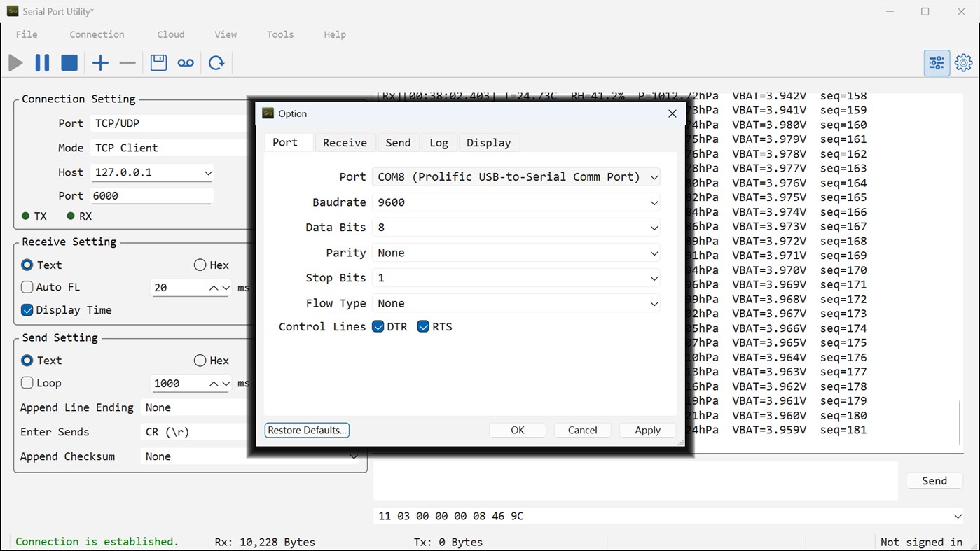Image resolution: width=980 pixels, height=551 pixels.
Task: Click the minus remove toolbar icon
Action: coord(127,63)
